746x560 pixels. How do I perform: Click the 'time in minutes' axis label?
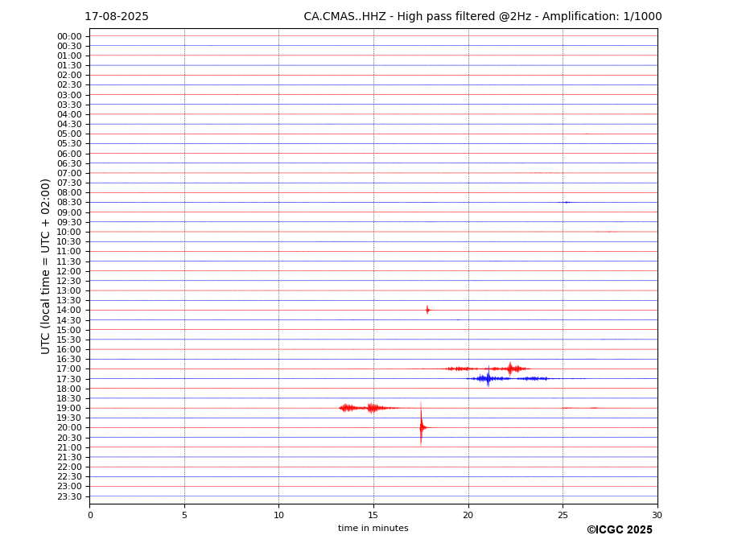coord(373,528)
